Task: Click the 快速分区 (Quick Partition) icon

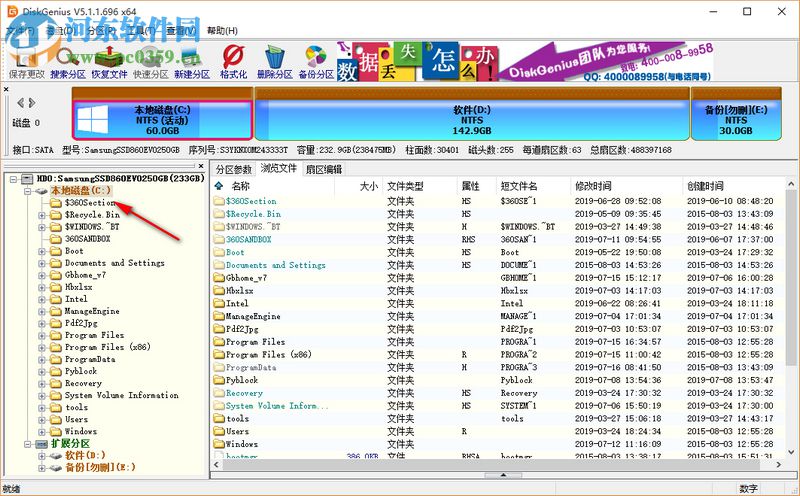Action: coord(151,62)
